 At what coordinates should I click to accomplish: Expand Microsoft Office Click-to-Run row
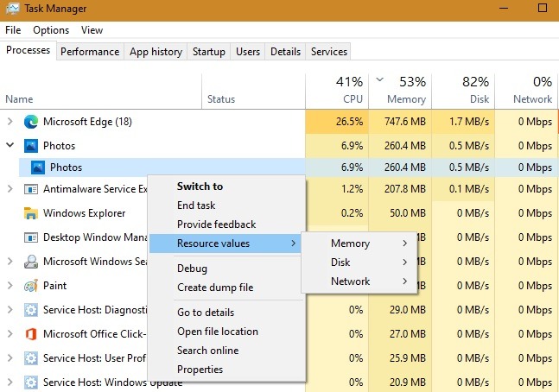tap(10, 334)
